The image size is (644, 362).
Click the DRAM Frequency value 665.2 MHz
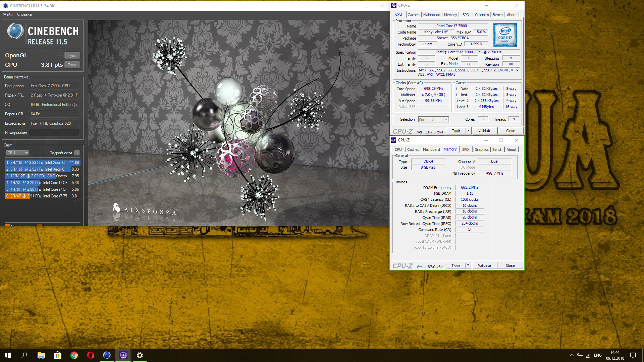click(x=470, y=188)
